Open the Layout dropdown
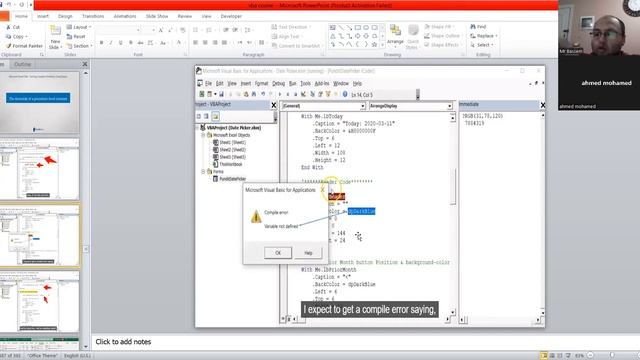This screenshot has width=640, height=360. [79, 27]
